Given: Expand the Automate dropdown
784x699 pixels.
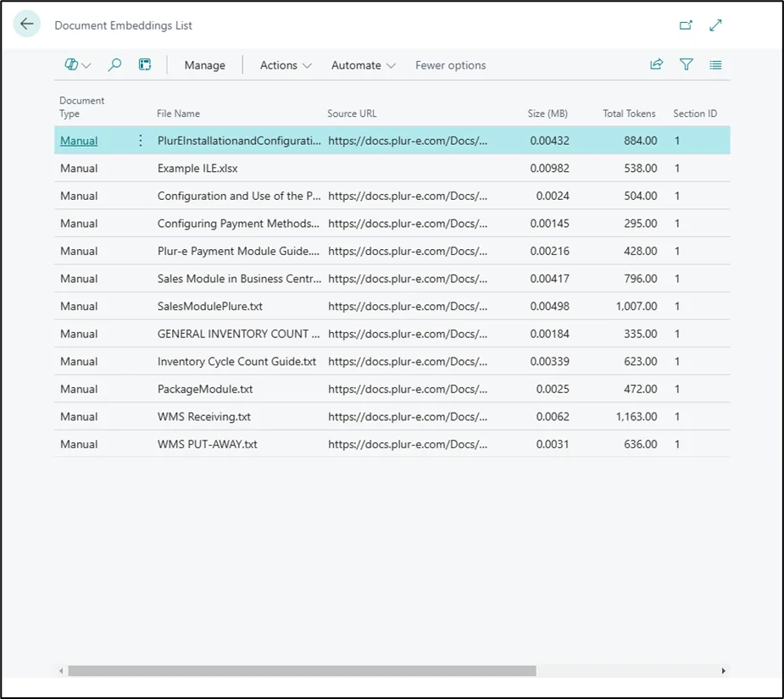Looking at the screenshot, I should coord(363,65).
